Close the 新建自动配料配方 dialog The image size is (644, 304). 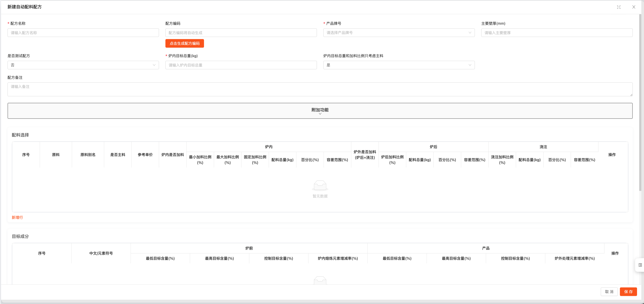[634, 7]
